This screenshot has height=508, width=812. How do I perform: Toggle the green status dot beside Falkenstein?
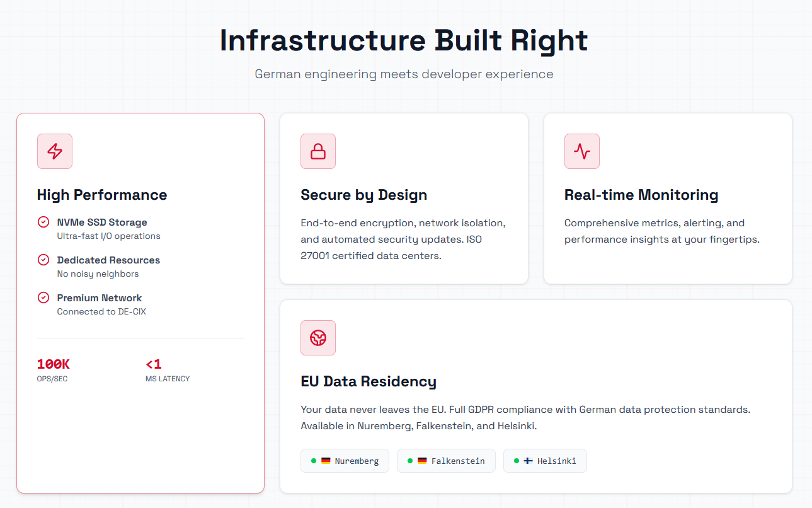pos(411,461)
